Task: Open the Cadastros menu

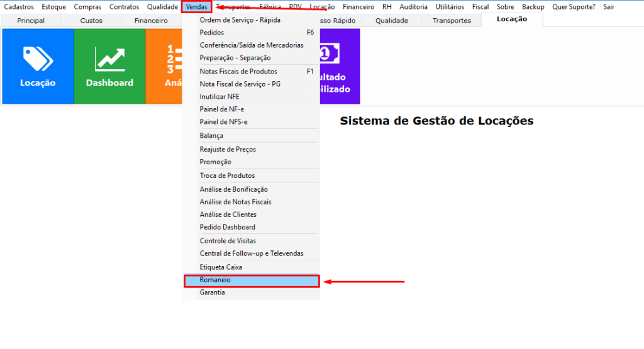Action: coord(19,7)
